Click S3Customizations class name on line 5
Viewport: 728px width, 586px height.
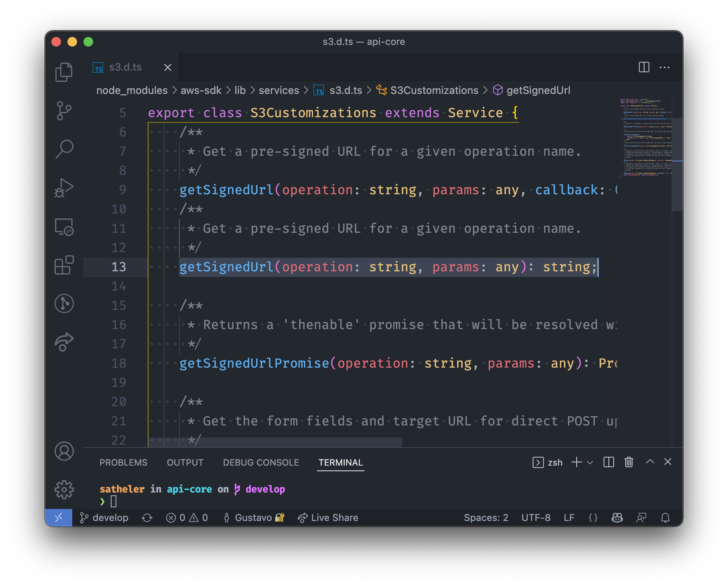[313, 113]
